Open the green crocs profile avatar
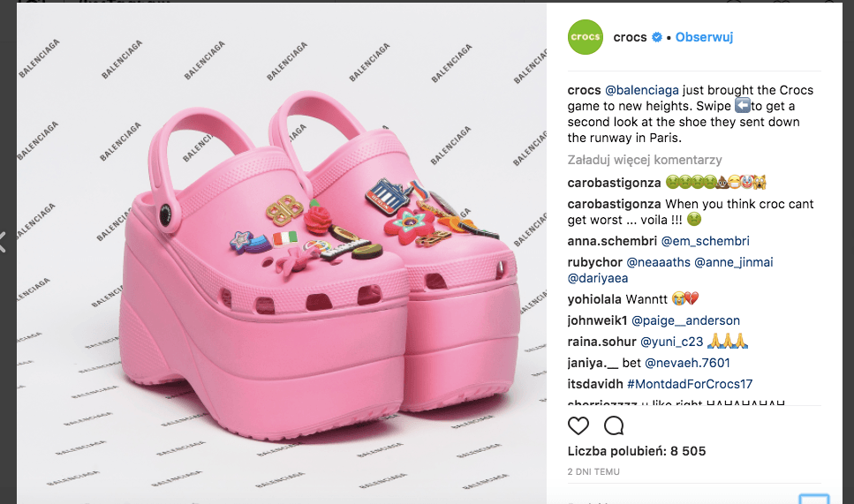The height and width of the screenshot is (504, 854). click(586, 37)
